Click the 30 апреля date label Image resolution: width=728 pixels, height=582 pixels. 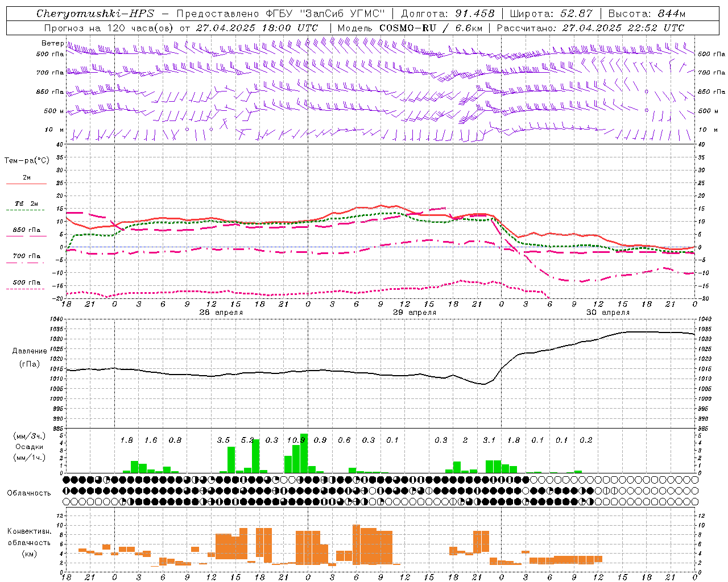tap(608, 313)
